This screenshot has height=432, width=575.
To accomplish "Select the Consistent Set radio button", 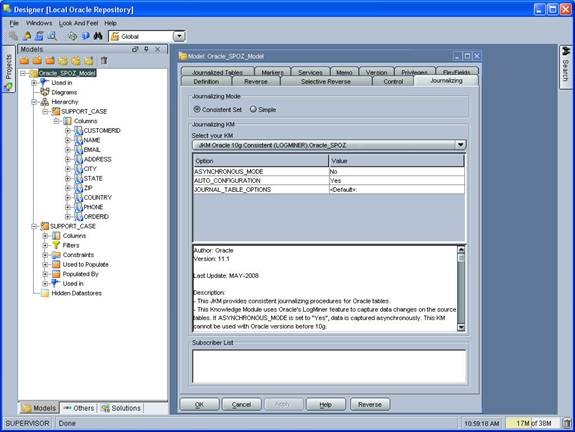I will tap(197, 109).
